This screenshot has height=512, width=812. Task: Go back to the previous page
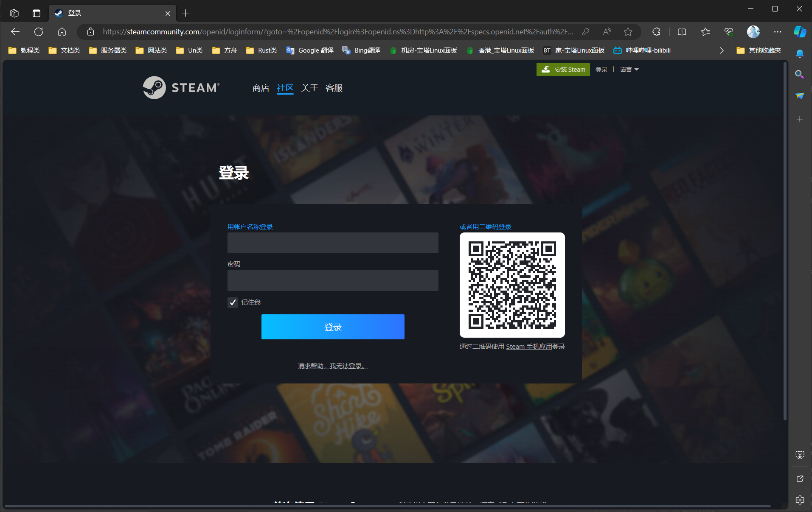click(15, 32)
